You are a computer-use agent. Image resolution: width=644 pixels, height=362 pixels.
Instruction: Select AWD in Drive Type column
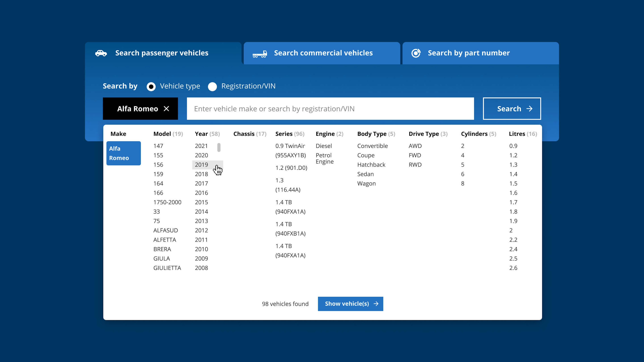pos(415,146)
